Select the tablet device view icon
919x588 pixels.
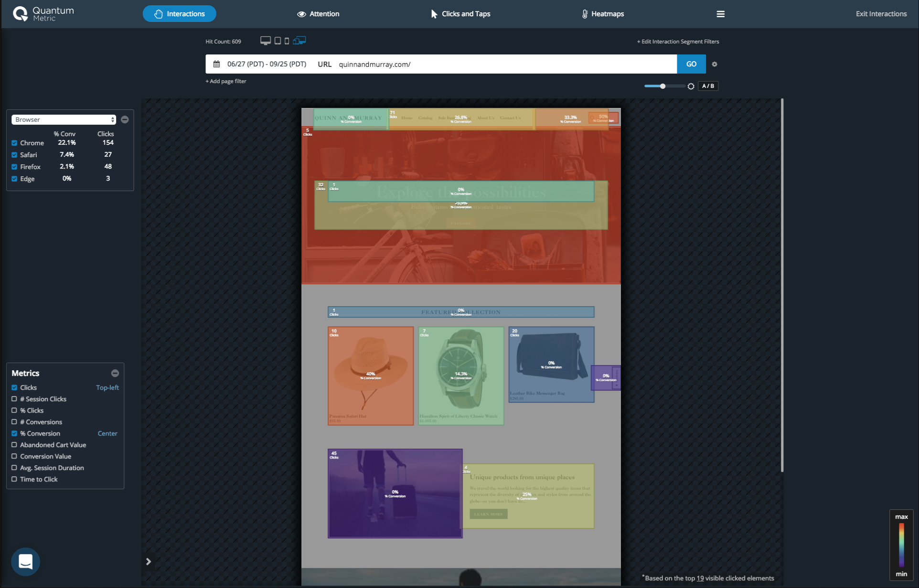pos(278,41)
